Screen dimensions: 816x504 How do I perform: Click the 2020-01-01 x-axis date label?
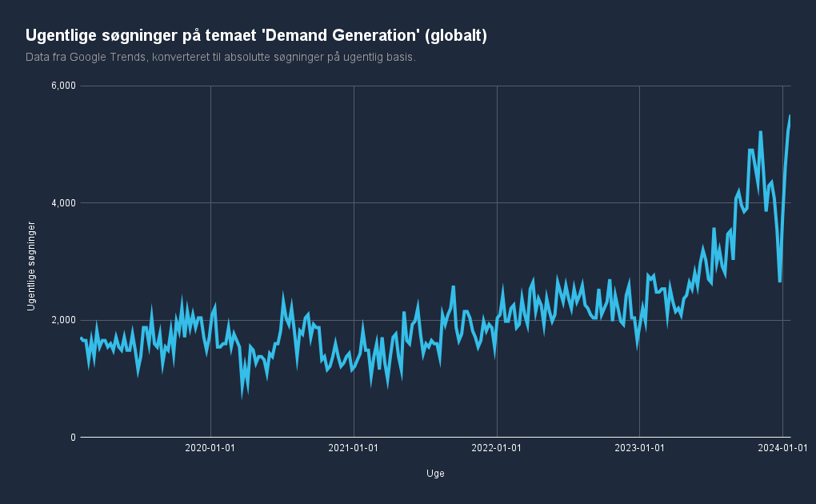[210, 448]
